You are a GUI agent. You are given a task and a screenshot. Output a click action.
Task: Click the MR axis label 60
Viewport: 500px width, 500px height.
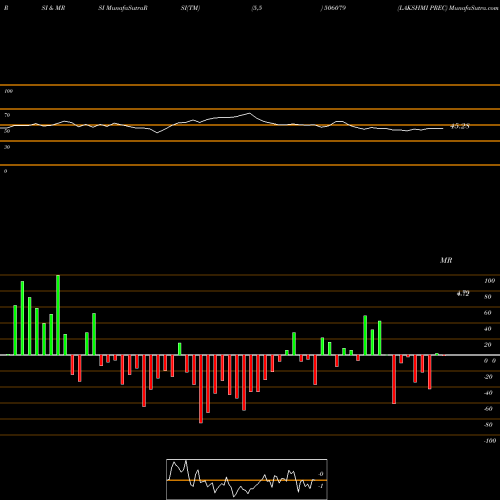tap(487, 313)
